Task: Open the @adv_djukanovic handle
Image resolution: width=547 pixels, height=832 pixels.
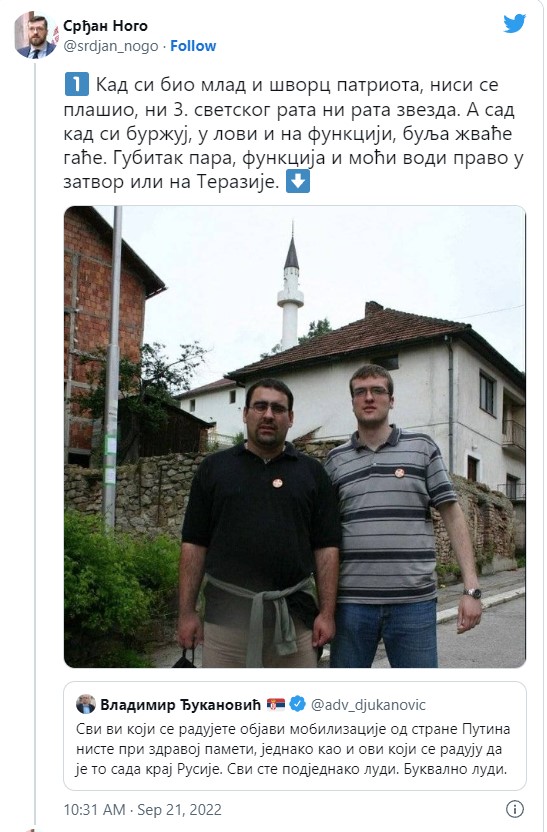Action: (x=368, y=705)
